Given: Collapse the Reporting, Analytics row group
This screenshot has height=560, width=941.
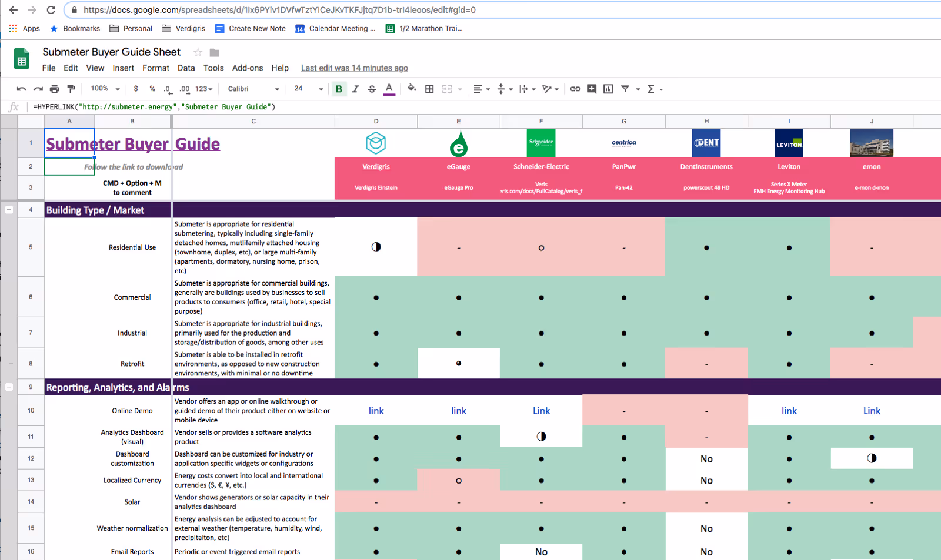Looking at the screenshot, I should [x=9, y=387].
